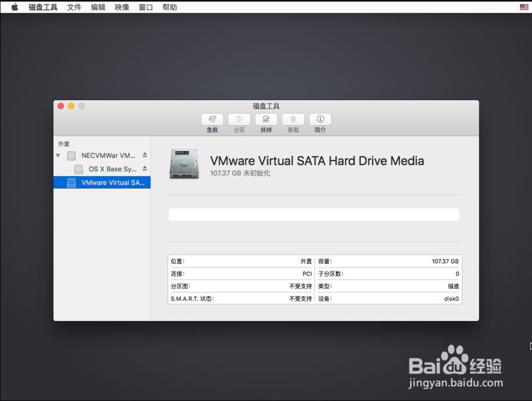Click the 连接 label
This screenshot has height=401, width=532.
pos(178,274)
